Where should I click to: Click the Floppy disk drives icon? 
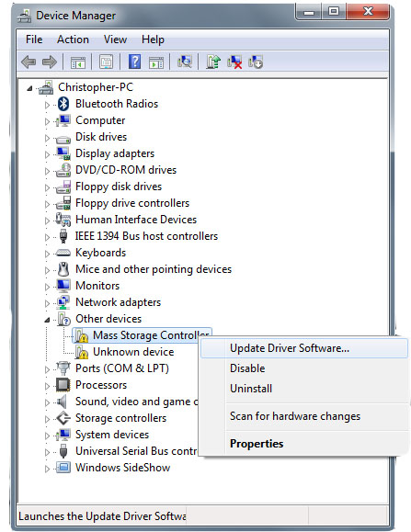(x=63, y=187)
